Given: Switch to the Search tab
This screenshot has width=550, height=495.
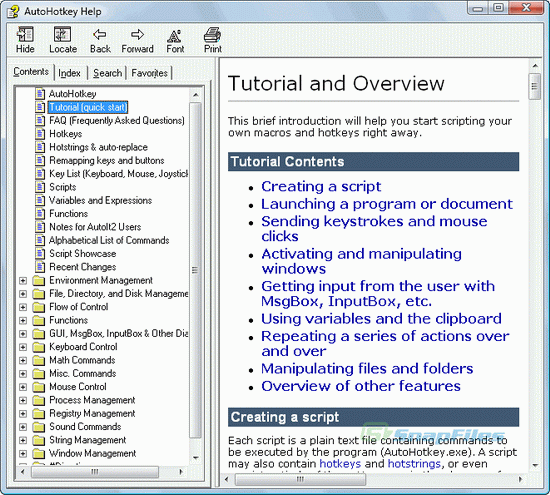Looking at the screenshot, I should pos(107,73).
